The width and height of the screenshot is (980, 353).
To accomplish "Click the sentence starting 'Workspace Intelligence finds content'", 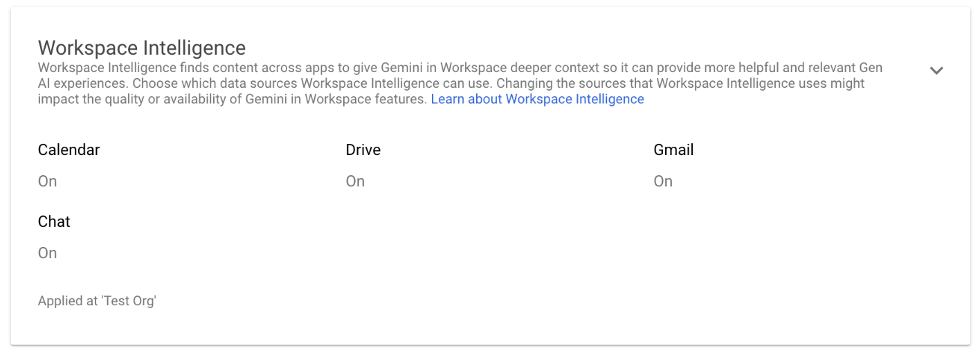I will tap(277, 68).
